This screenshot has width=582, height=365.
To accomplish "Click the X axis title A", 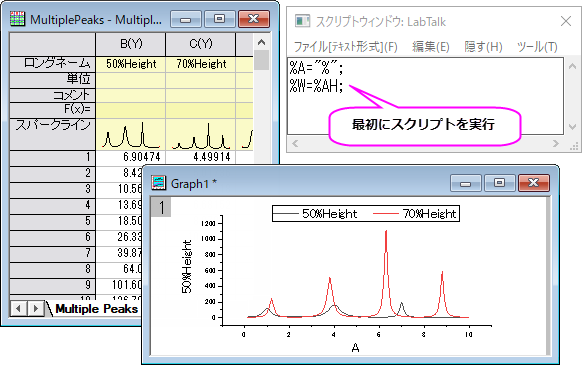I will [355, 348].
